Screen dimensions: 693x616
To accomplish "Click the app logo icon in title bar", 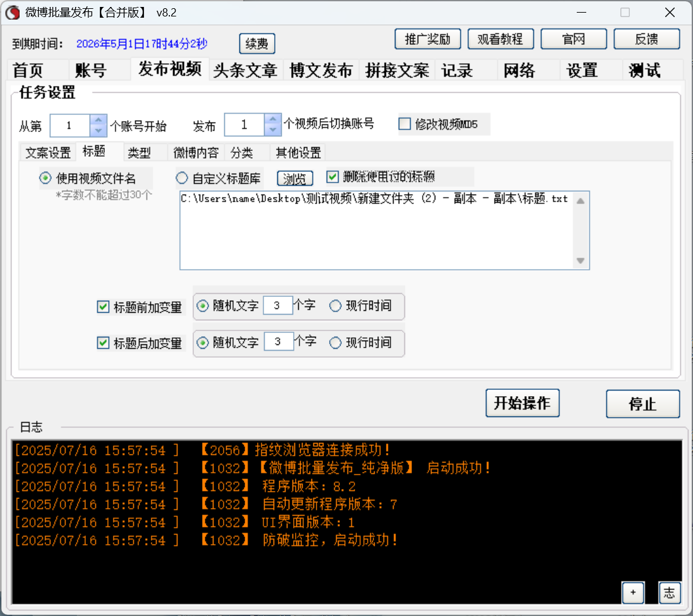I will click(13, 13).
